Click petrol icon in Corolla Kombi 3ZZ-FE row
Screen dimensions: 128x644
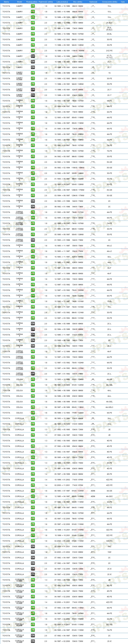tap(33, 625)
